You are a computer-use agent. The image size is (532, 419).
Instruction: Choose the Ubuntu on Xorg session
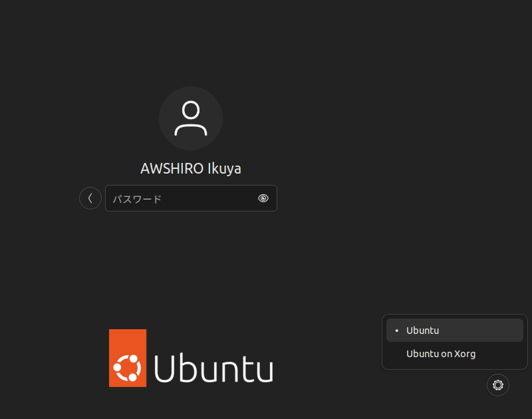(455, 354)
